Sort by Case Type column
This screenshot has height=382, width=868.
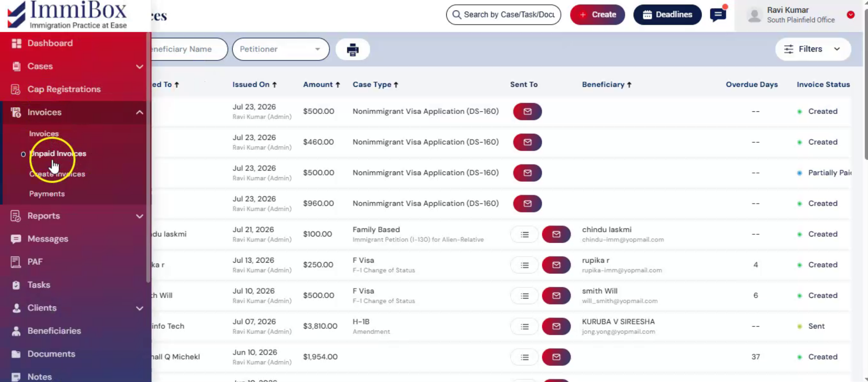click(375, 85)
